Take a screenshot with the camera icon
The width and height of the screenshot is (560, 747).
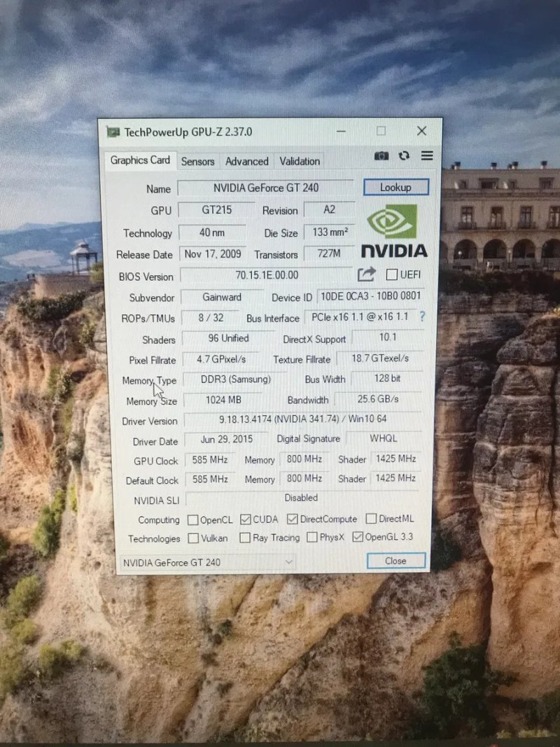381,156
